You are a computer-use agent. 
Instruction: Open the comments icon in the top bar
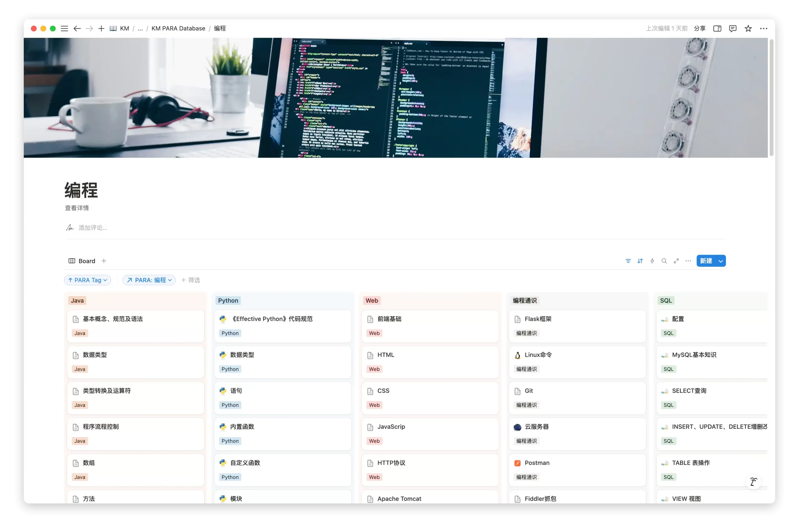coord(733,28)
